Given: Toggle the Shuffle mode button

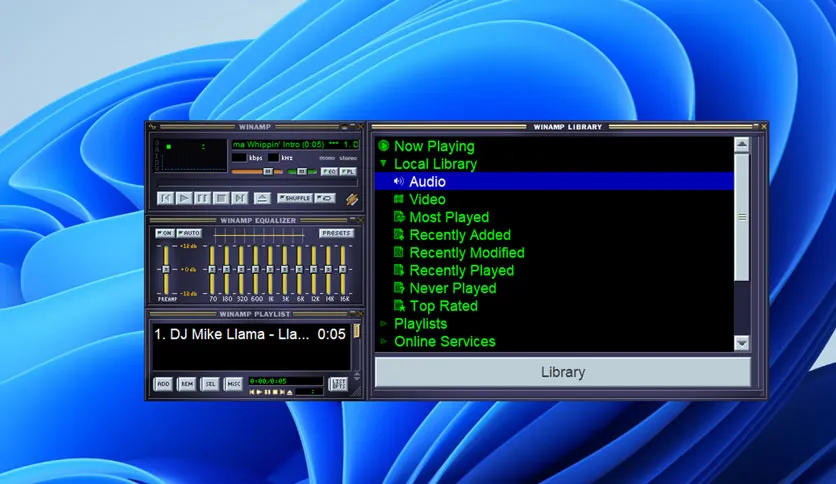Looking at the screenshot, I should [295, 198].
